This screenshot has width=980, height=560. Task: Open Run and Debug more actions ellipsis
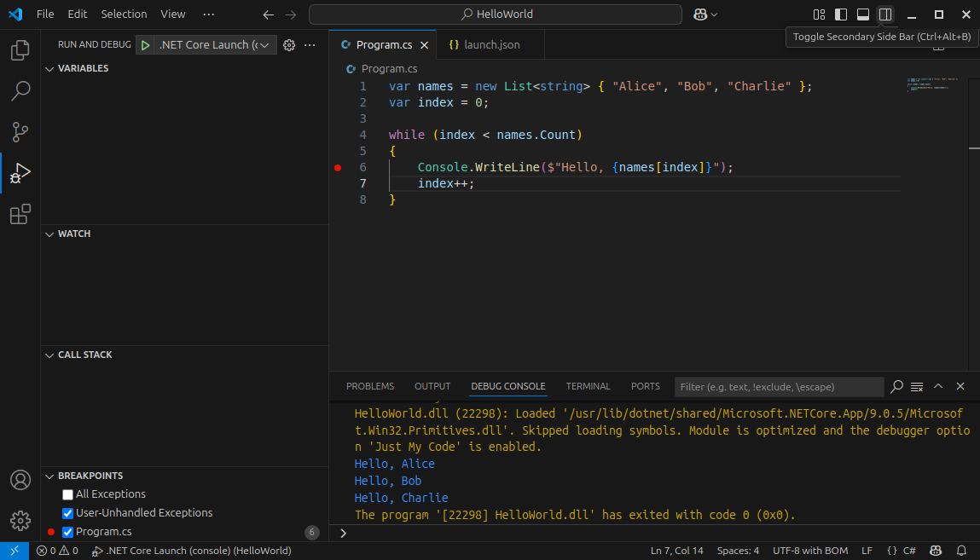click(310, 45)
